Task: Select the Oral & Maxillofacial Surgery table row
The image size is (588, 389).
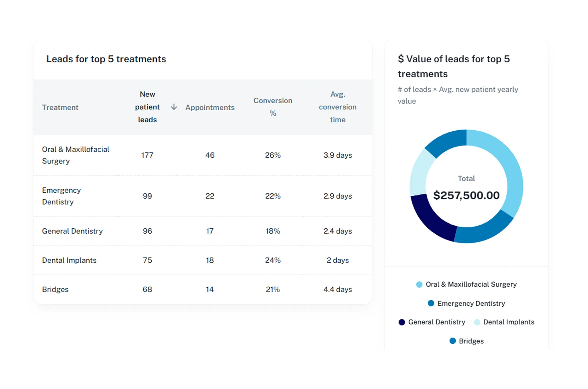Action: point(75,155)
